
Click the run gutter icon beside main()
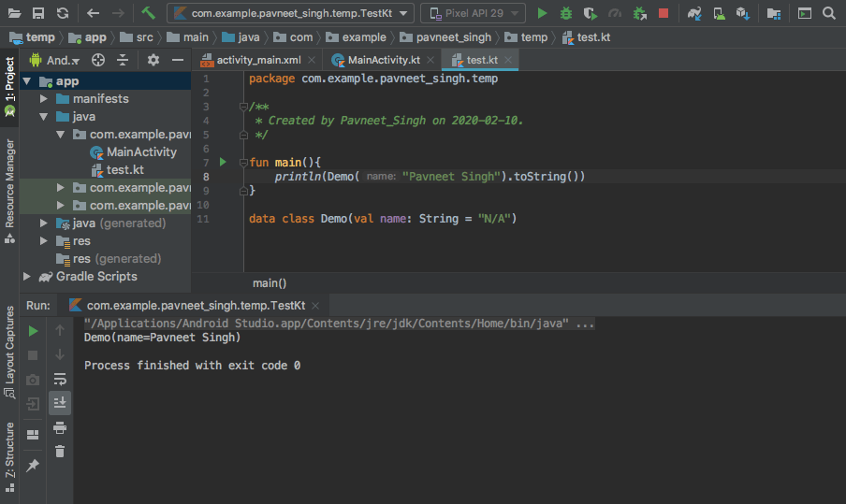tap(223, 162)
